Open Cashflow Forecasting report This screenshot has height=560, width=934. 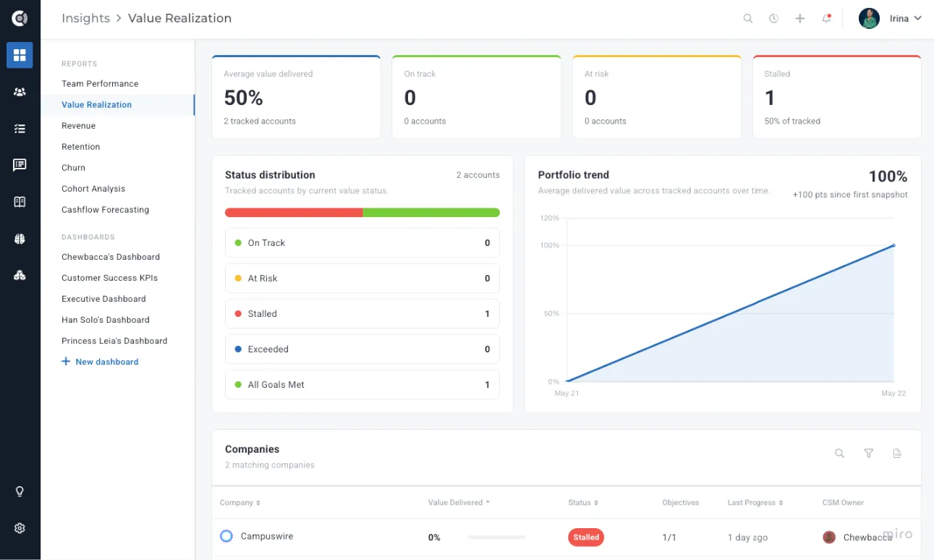105,210
